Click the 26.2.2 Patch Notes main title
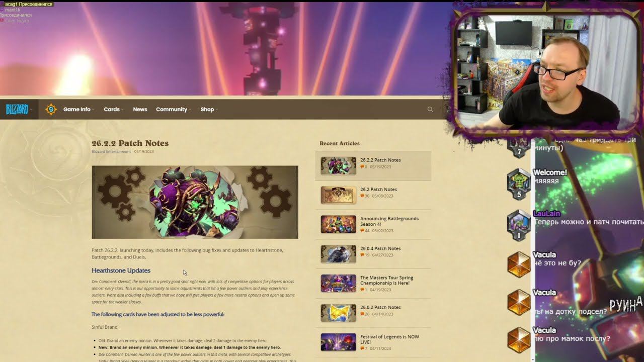644x362 pixels. (130, 143)
